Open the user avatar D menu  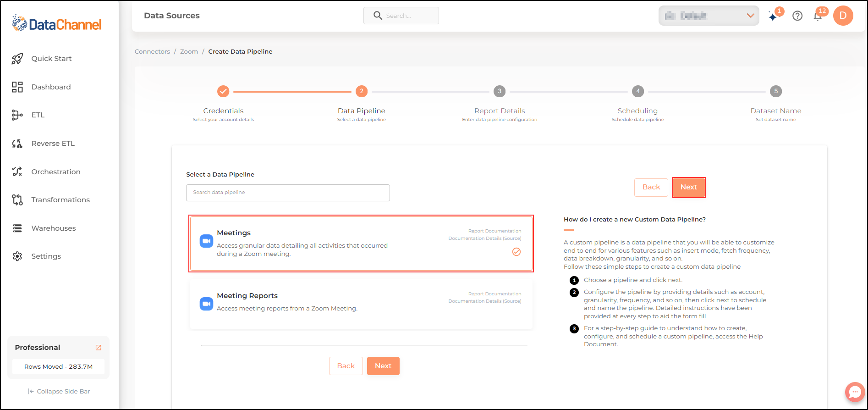click(843, 16)
